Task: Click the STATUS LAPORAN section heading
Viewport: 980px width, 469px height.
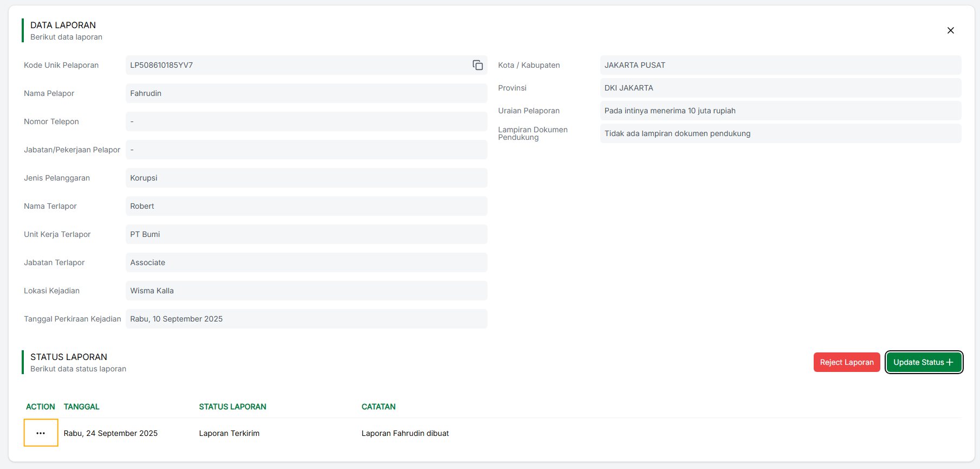Action: [69, 357]
